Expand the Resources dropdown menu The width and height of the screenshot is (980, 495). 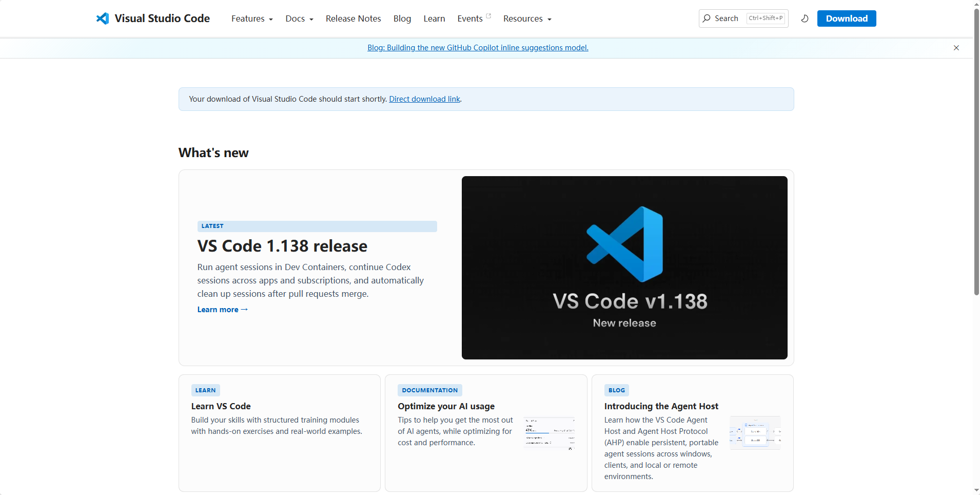(527, 18)
